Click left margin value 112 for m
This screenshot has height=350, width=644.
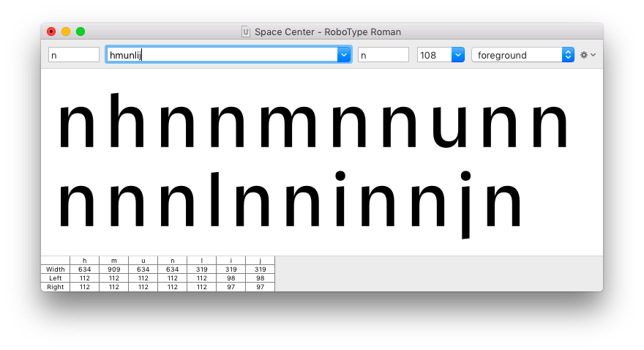click(x=113, y=278)
